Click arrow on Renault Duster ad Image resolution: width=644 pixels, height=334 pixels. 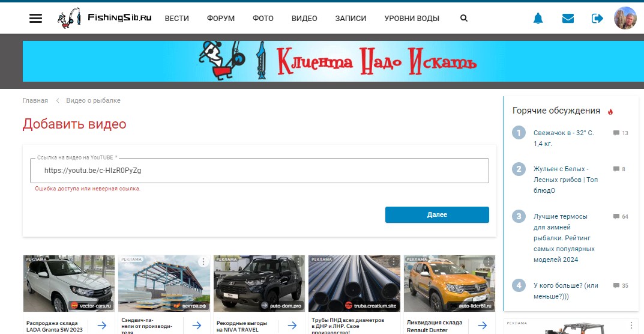[x=482, y=325]
